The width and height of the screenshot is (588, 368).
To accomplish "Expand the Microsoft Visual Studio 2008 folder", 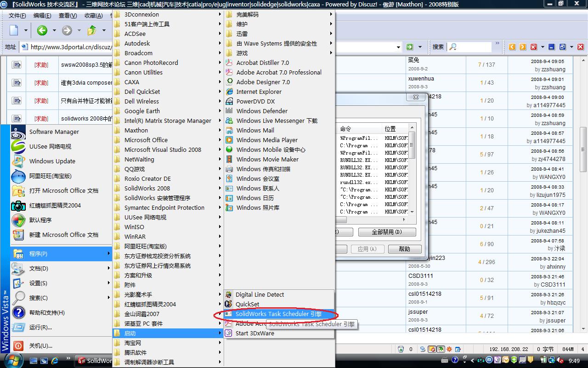I will click(x=168, y=149).
